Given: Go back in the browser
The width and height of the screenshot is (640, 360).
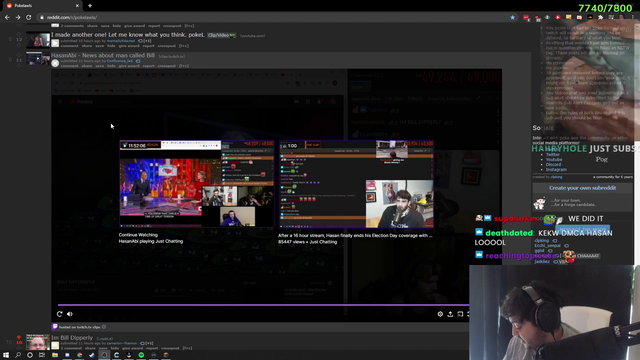Looking at the screenshot, I should 7,18.
